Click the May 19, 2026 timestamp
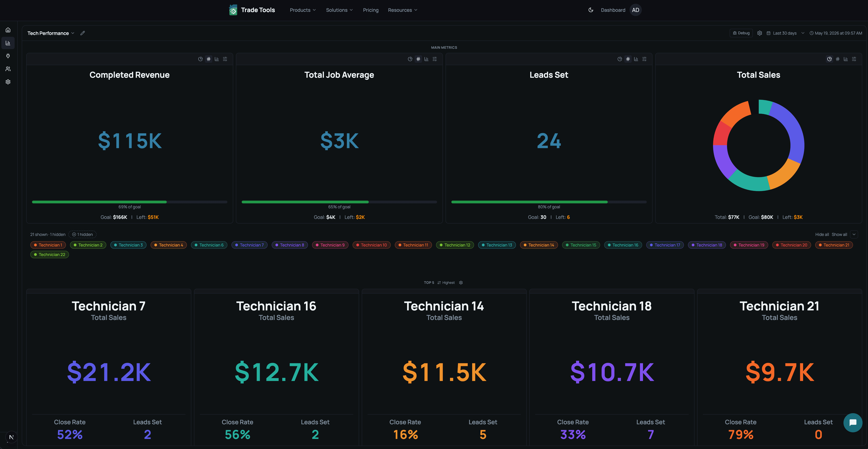Screen dimensions: 868x449 click(836, 33)
